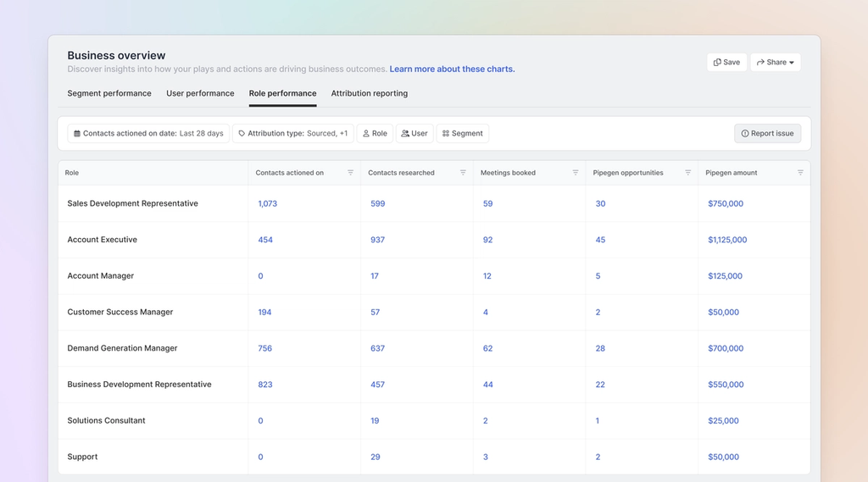Open the $1,125,000 Account Executive pipegen amount
This screenshot has width=868, height=482.
[x=727, y=240]
